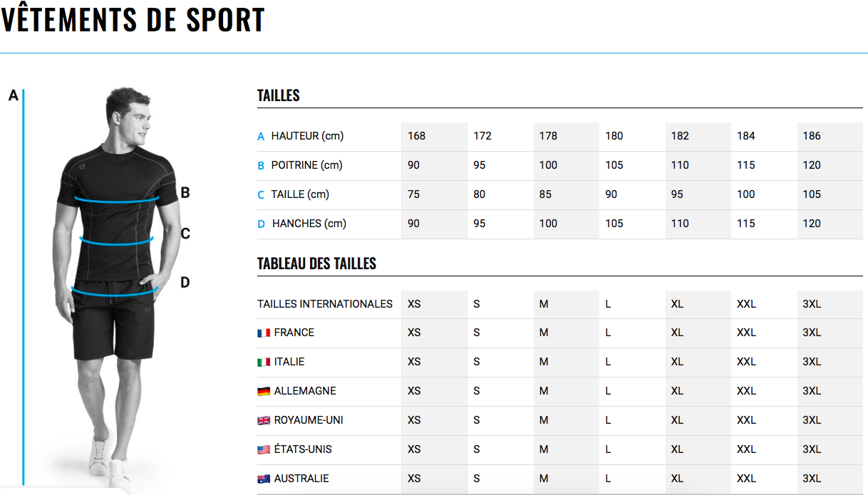Image resolution: width=868 pixels, height=495 pixels.
Task: Click the TABLEAU DES TAILLES heading
Action: [316, 264]
